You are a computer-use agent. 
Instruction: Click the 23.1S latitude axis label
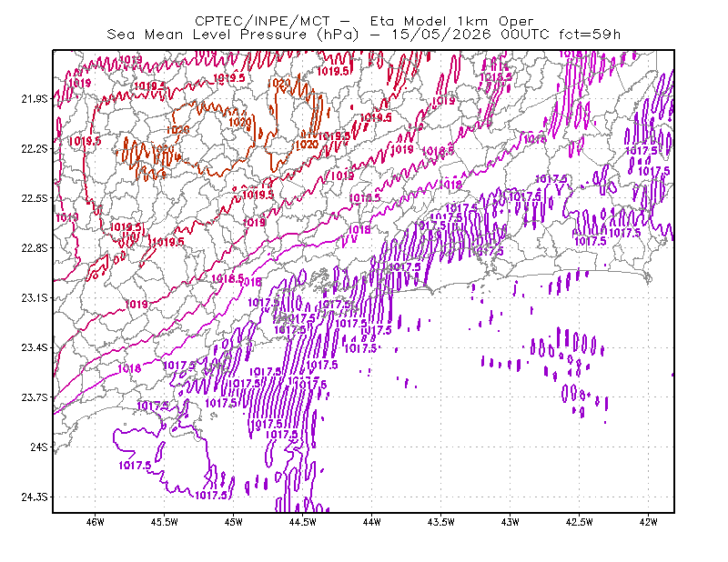tap(35, 298)
